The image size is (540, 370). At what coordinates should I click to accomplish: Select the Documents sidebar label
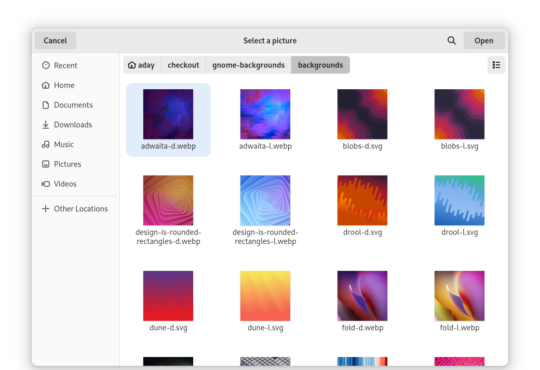click(73, 105)
